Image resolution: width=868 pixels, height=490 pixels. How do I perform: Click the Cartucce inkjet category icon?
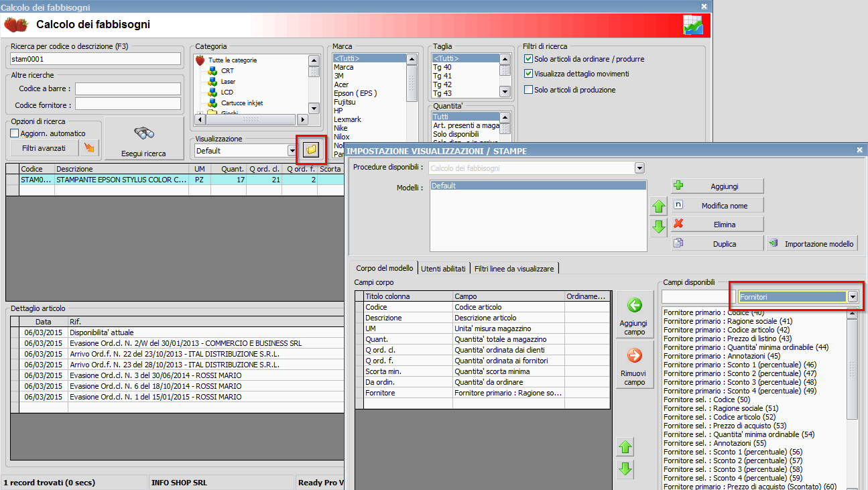pos(212,103)
